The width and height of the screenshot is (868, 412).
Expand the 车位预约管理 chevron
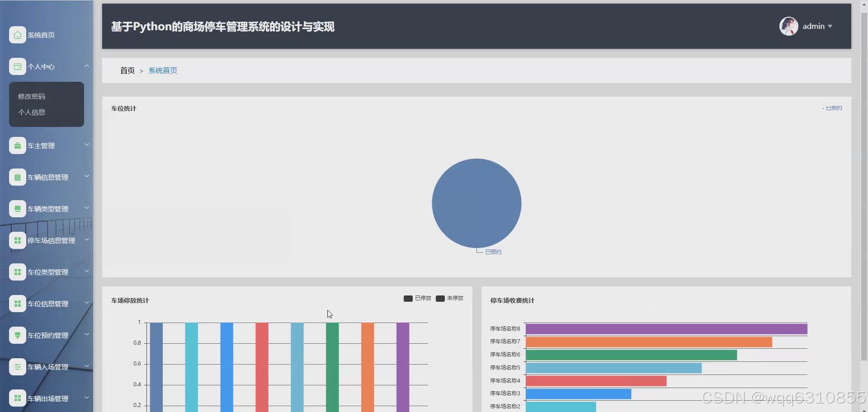(x=87, y=334)
